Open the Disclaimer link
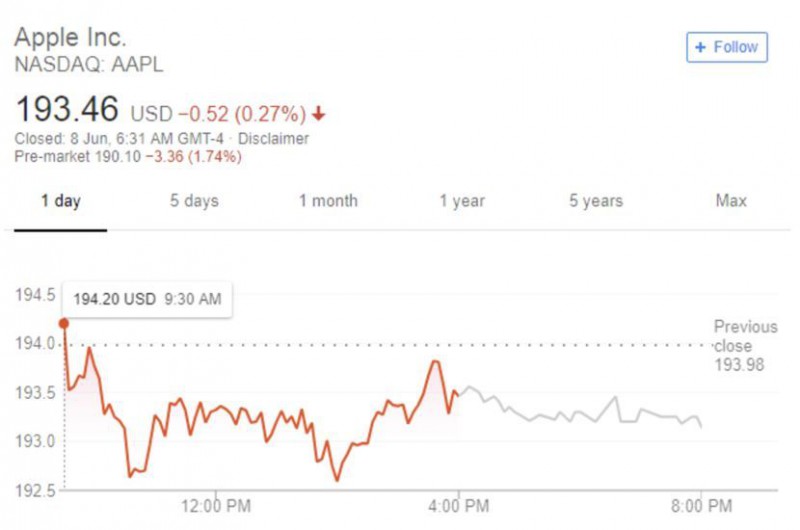Image resolution: width=800 pixels, height=530 pixels. [x=273, y=139]
